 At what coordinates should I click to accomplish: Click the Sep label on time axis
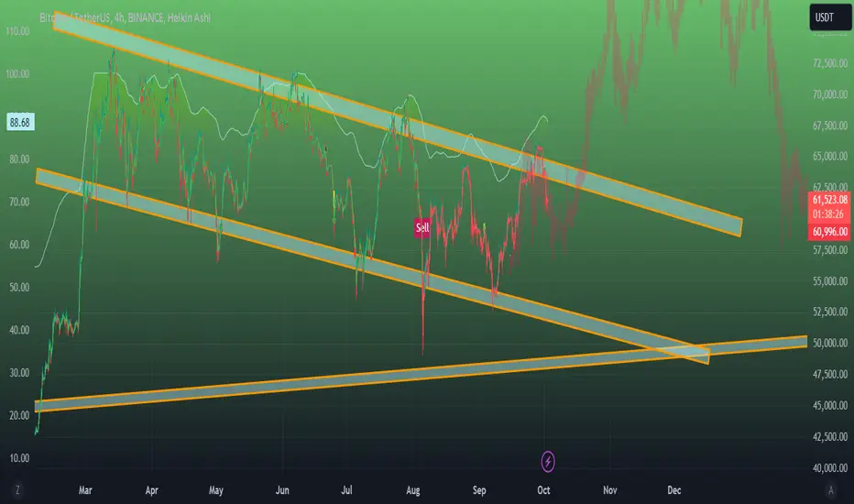tap(479, 490)
